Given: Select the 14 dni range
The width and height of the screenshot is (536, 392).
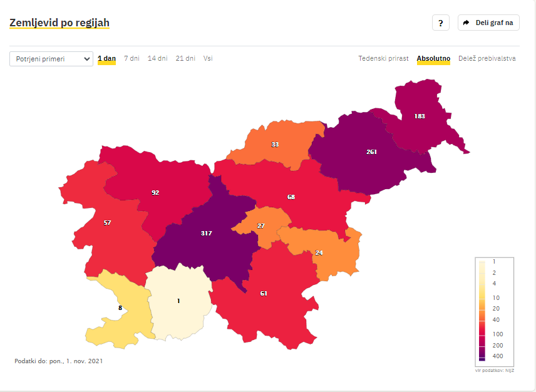Looking at the screenshot, I should (158, 58).
